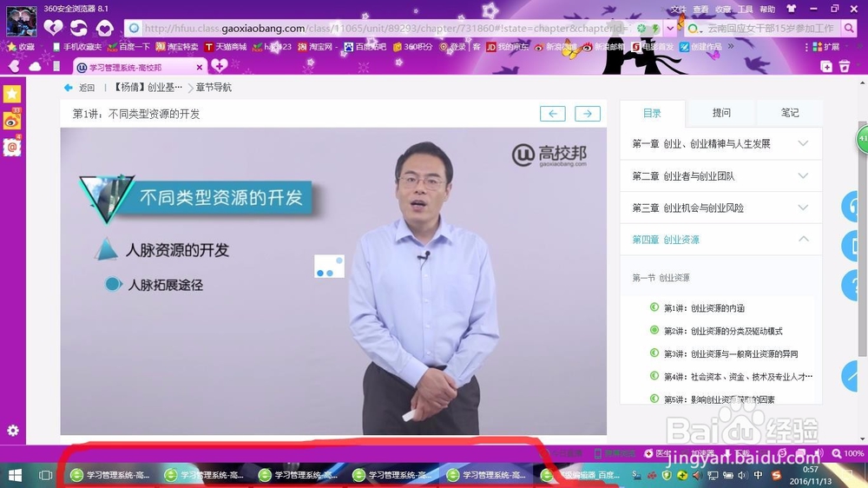
Task: Show more bookmarks with the » arrow
Action: pyautogui.click(x=731, y=47)
